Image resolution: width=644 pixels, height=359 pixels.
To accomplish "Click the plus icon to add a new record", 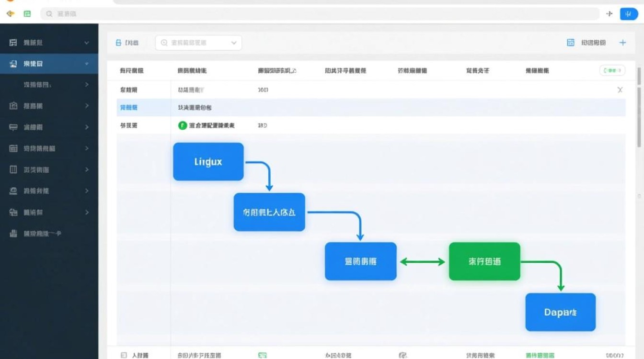I will pos(622,42).
